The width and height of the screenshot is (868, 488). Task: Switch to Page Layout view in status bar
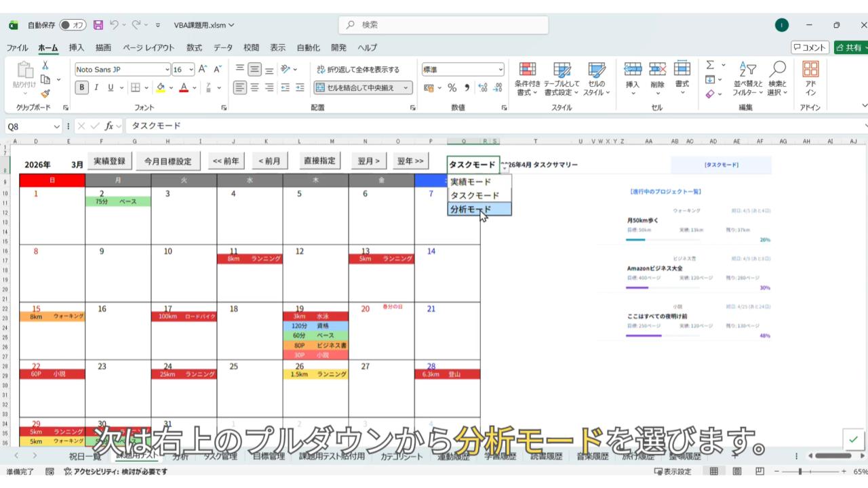[x=736, y=472]
